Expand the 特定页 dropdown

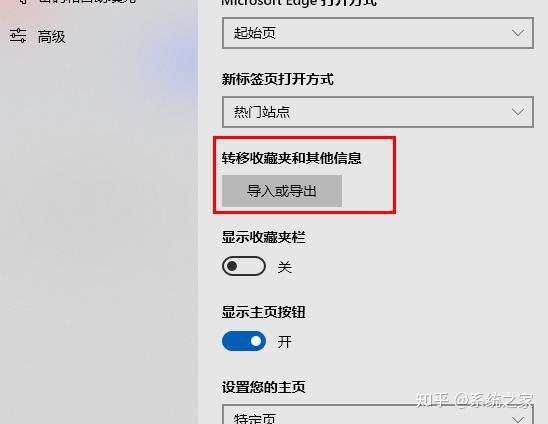coord(378,415)
